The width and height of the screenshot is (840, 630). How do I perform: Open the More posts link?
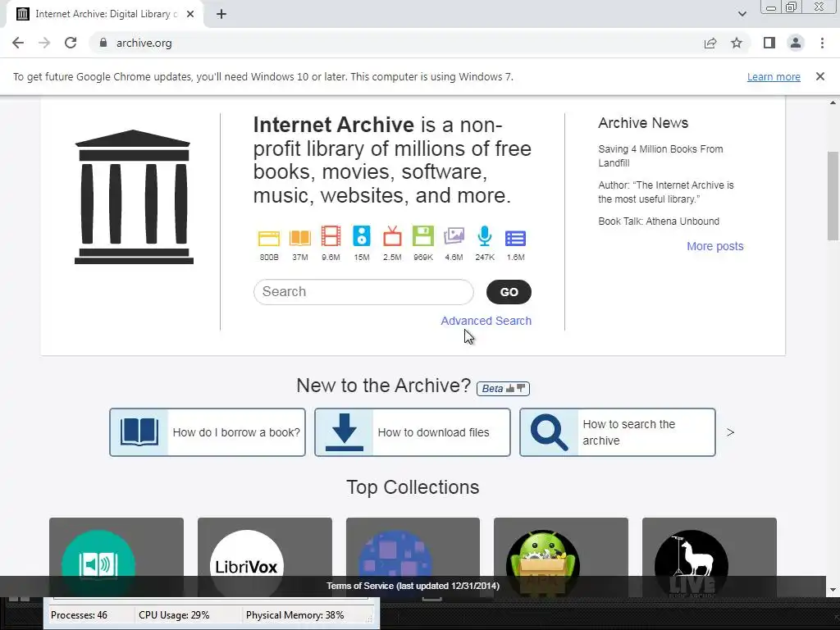point(715,246)
